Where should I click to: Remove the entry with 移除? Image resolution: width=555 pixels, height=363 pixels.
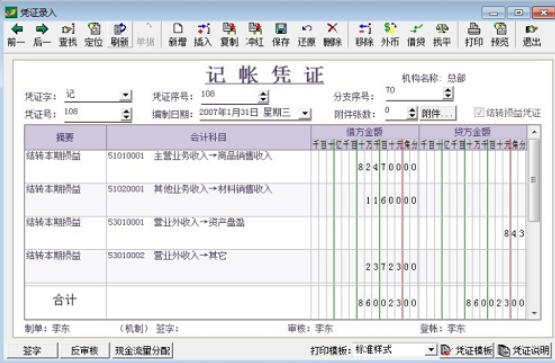tap(364, 35)
